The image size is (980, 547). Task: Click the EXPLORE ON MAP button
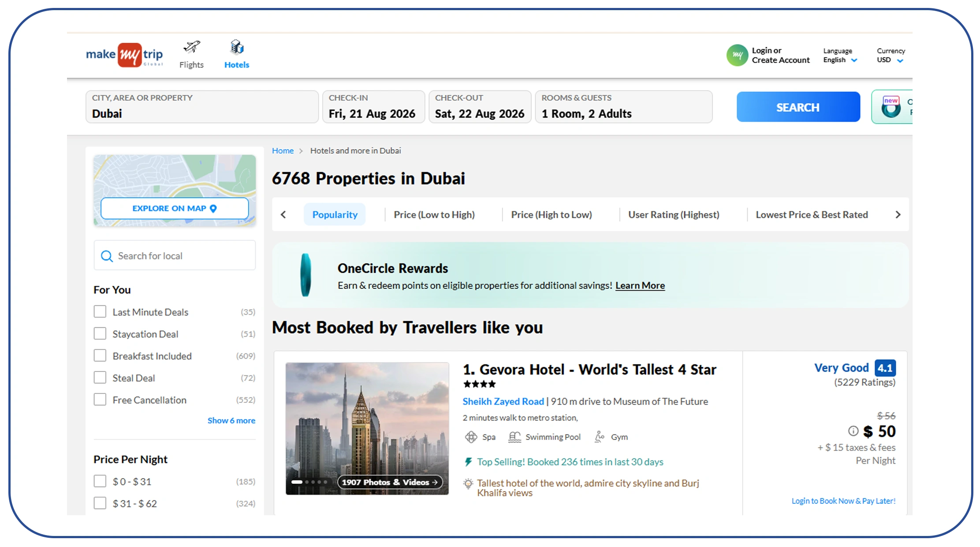pos(175,208)
